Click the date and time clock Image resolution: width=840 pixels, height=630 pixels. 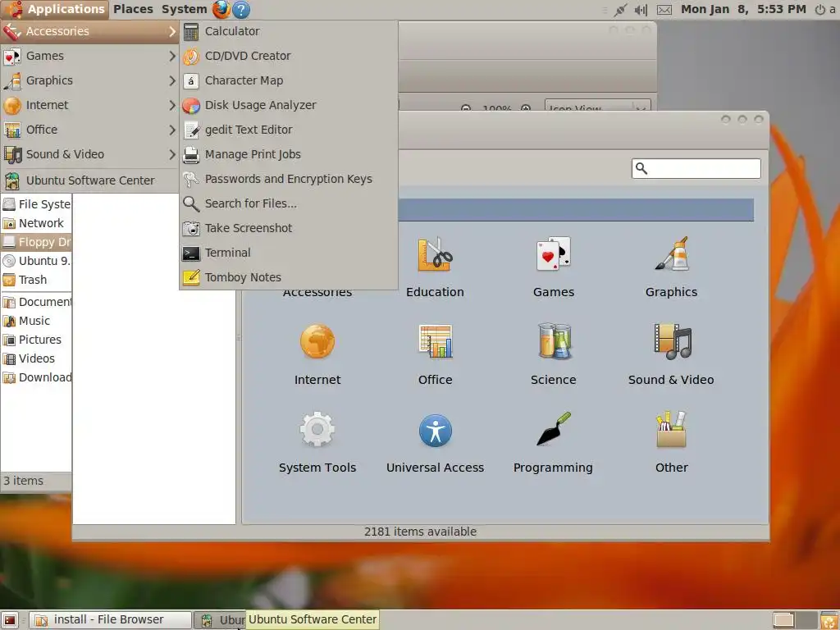(743, 9)
